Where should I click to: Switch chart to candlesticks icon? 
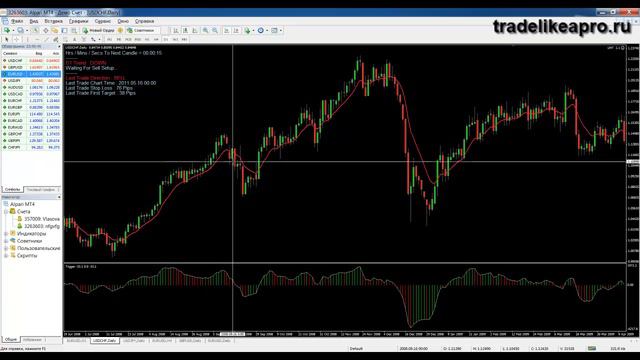click(185, 30)
